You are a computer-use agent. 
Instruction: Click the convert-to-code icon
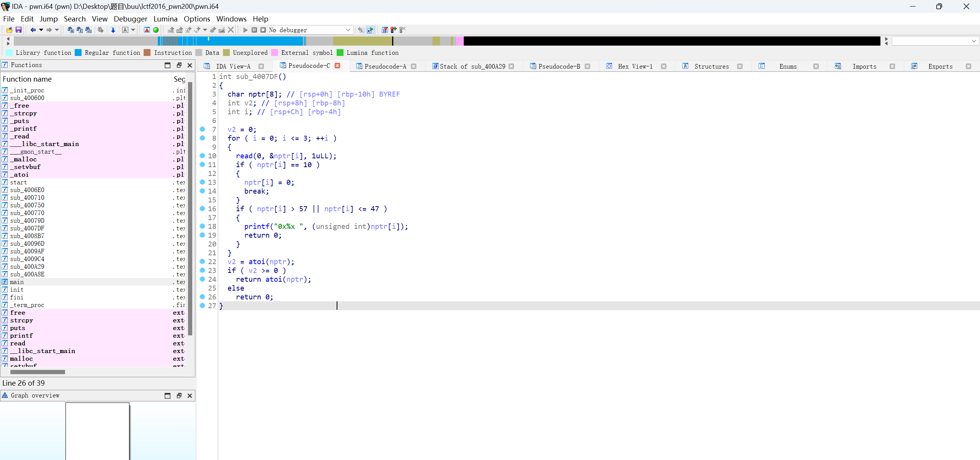(x=171, y=30)
